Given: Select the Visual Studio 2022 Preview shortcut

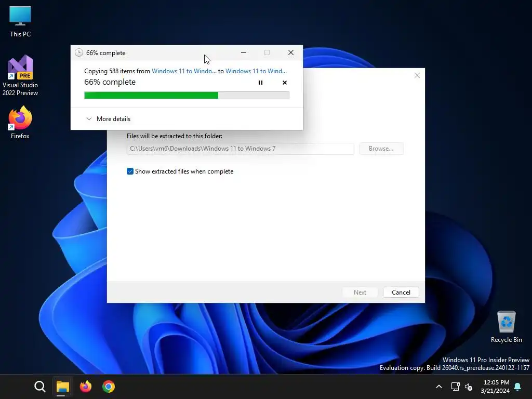Looking at the screenshot, I should [x=20, y=75].
